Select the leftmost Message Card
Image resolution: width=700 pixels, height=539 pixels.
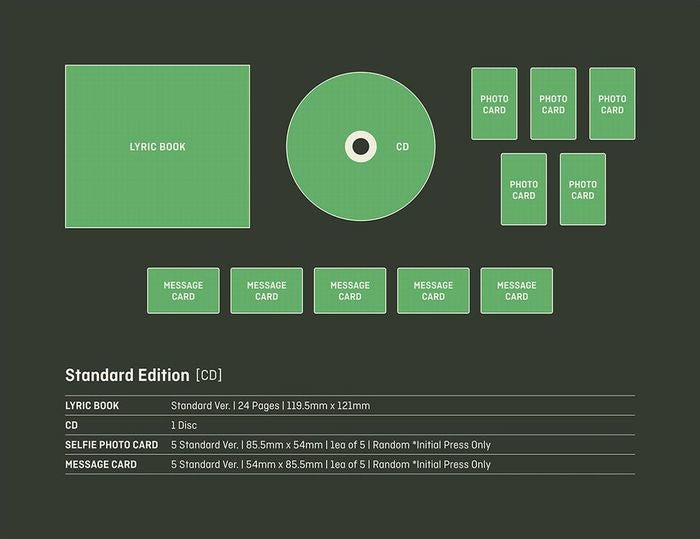point(183,291)
